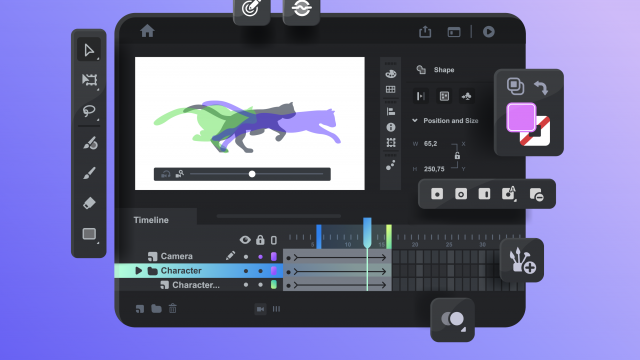The height and width of the screenshot is (360, 640).
Task: Click the swap fill and stroke arrow
Action: [541, 87]
